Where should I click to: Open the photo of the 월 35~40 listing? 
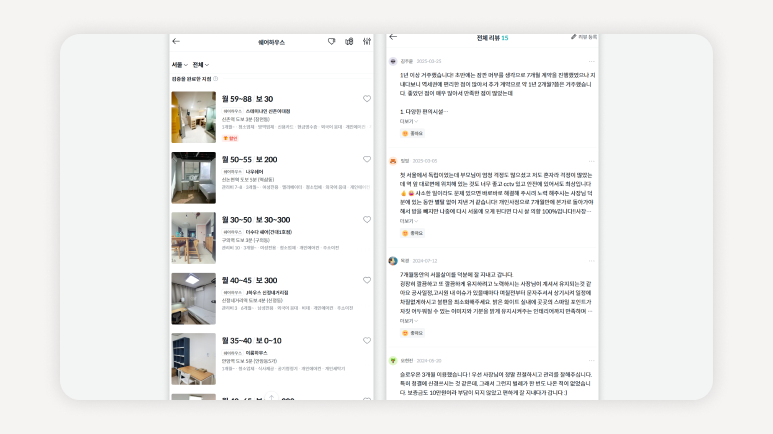(194, 359)
